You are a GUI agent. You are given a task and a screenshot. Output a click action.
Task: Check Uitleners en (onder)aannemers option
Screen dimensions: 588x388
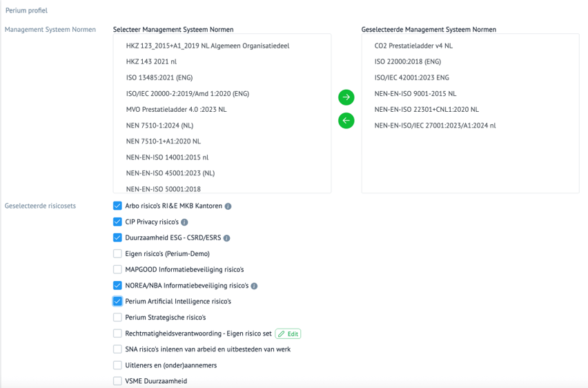[117, 365]
